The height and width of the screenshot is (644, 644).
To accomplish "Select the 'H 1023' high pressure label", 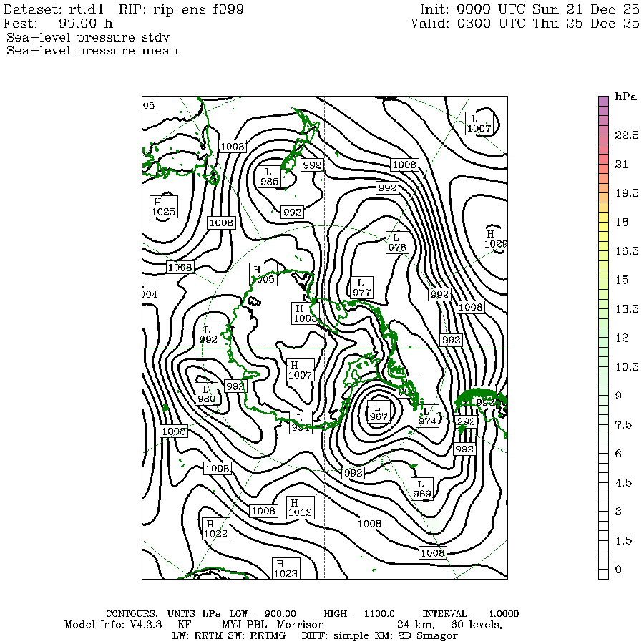I will point(286,568).
